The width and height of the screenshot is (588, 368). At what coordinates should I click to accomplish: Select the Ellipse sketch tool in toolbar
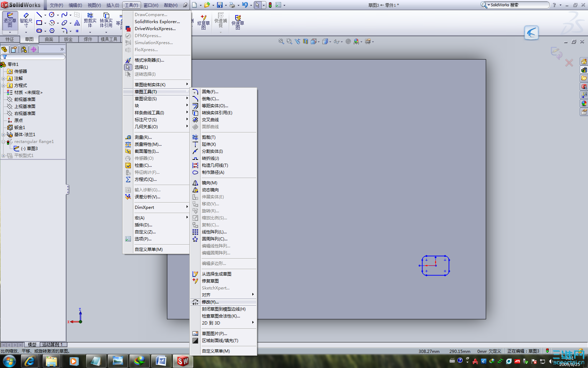(x=64, y=23)
